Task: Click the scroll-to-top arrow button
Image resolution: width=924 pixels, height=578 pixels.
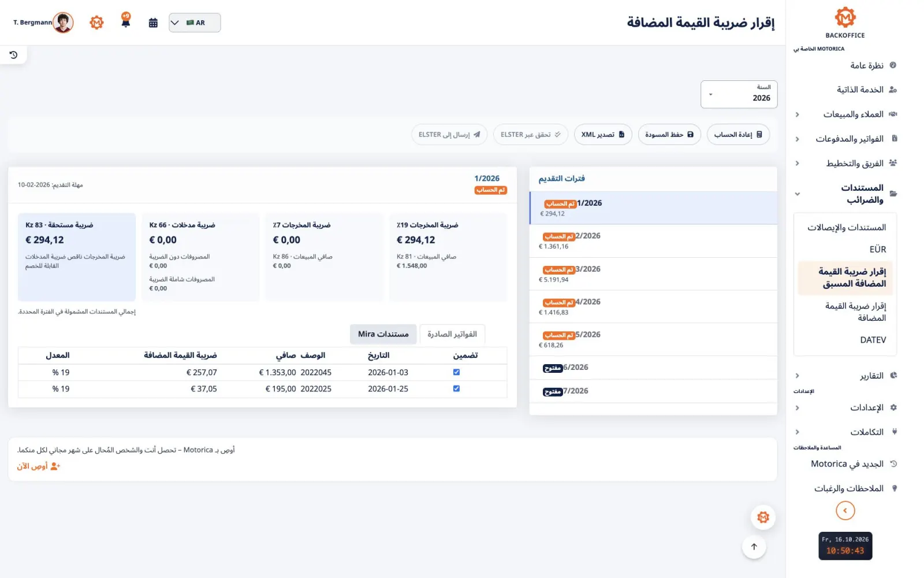Action: click(x=754, y=547)
